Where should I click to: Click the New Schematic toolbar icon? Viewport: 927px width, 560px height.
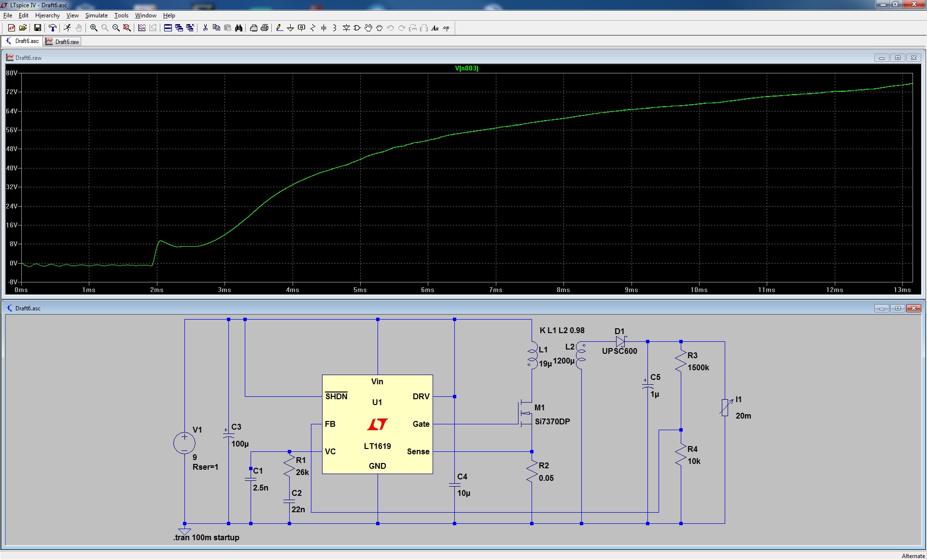click(12, 28)
